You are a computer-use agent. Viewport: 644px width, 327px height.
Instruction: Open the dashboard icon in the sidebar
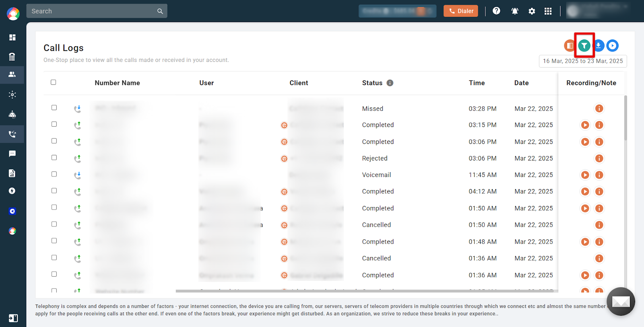12,37
